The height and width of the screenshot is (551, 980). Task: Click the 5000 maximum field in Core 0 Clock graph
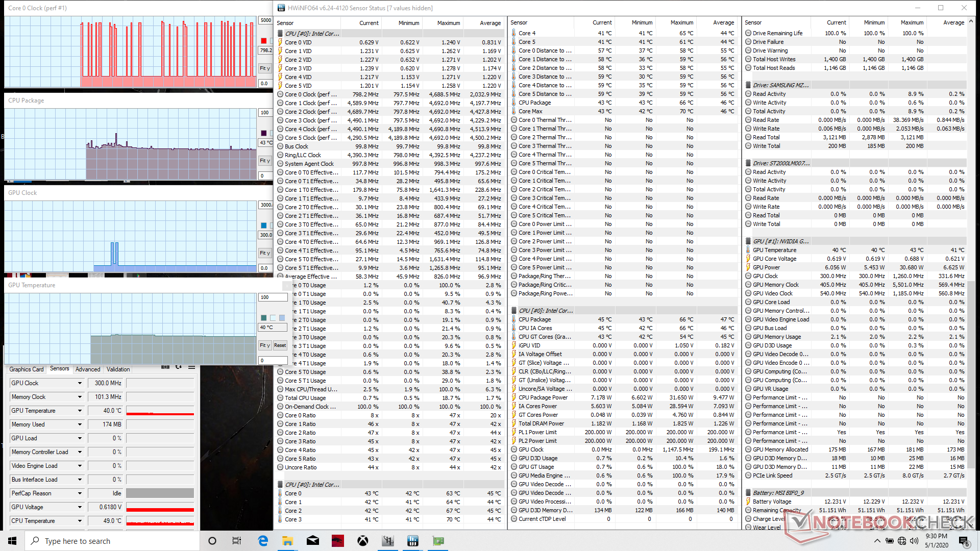click(265, 20)
